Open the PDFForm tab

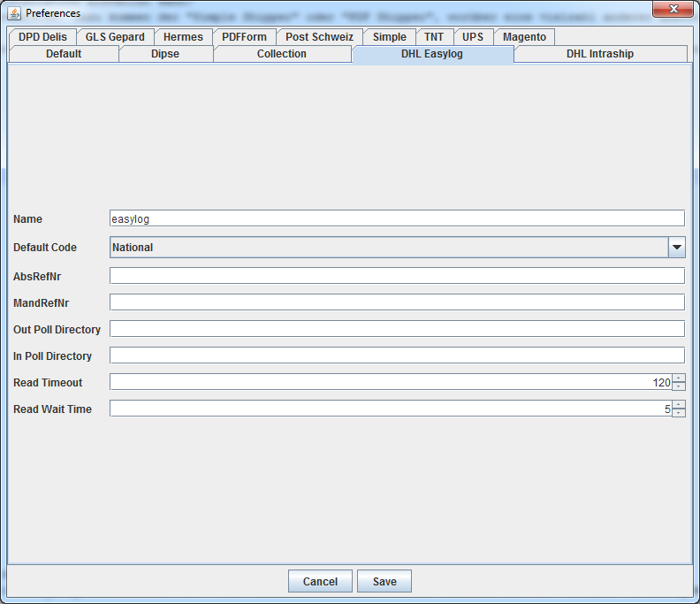[x=244, y=36]
